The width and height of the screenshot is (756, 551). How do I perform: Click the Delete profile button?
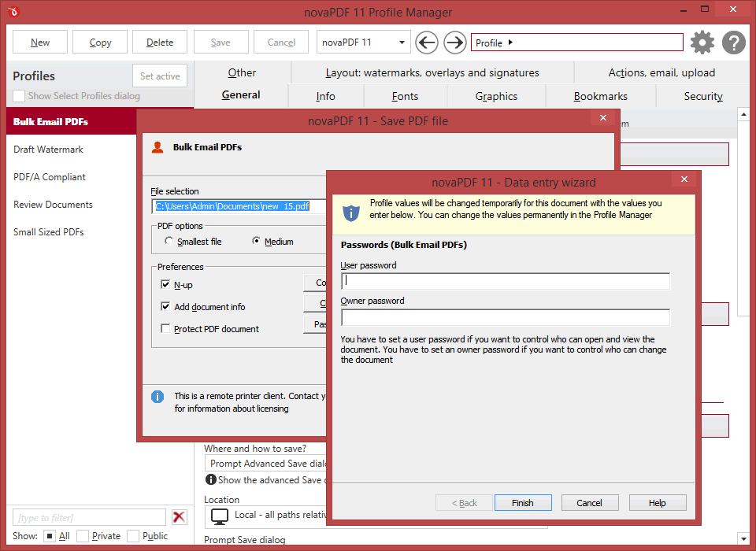(x=160, y=43)
